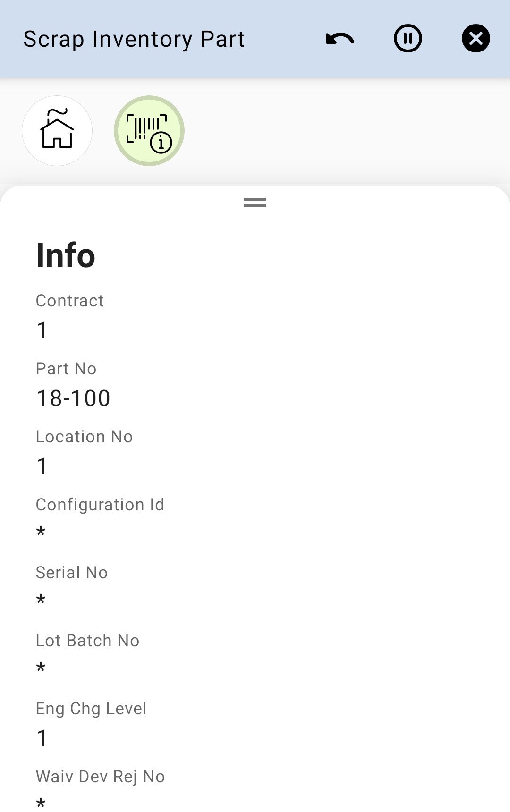Image resolution: width=510 pixels, height=812 pixels.
Task: Click the Scrap Inventory Part title
Action: tap(134, 39)
